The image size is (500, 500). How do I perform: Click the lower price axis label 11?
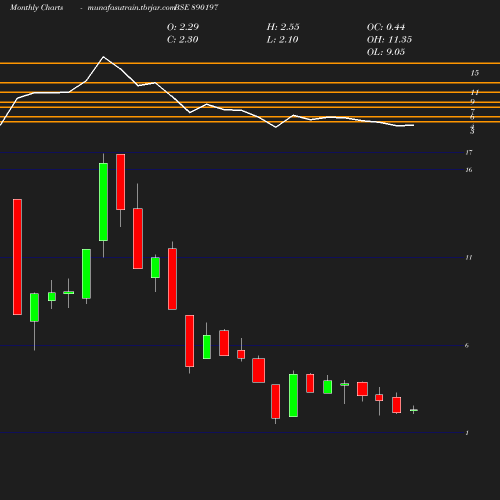coord(469,257)
